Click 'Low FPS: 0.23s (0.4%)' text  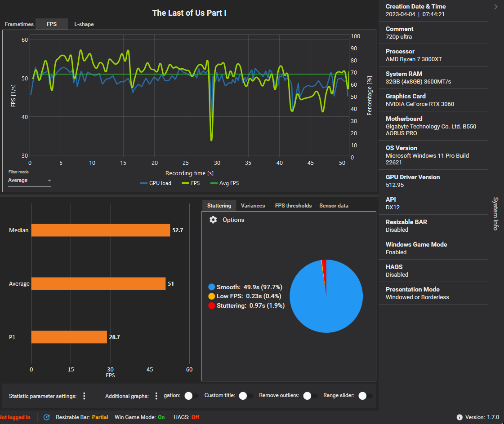pos(249,296)
